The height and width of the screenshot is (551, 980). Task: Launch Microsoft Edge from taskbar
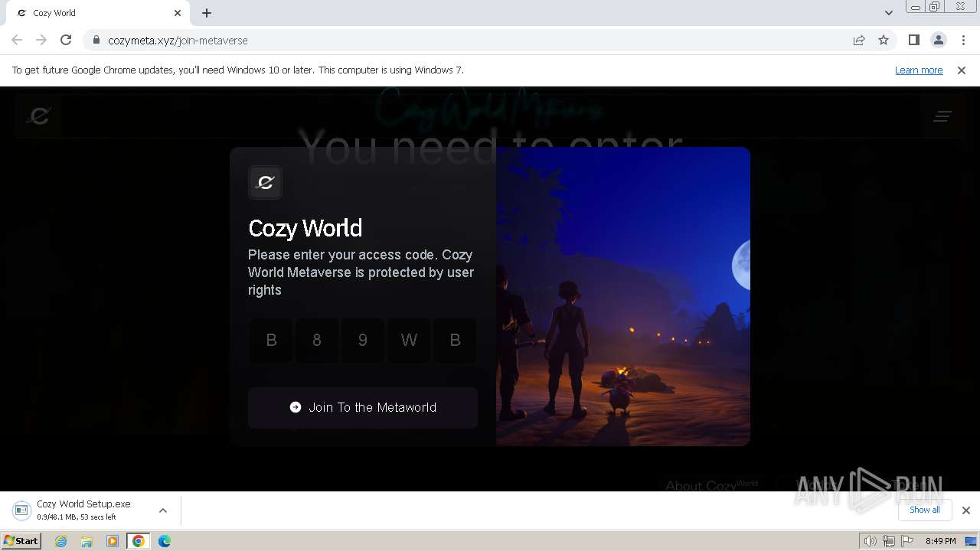(165, 541)
